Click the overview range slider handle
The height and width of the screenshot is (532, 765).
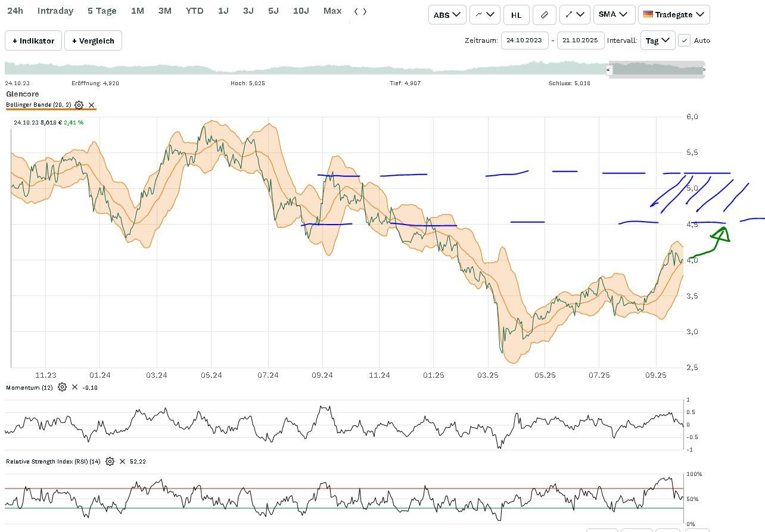(x=609, y=70)
